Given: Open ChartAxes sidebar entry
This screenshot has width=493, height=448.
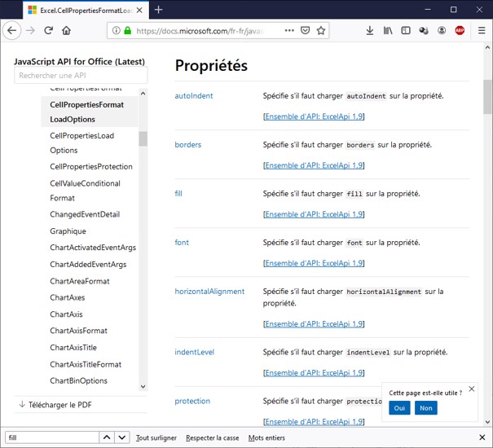Looking at the screenshot, I should pos(68,297).
